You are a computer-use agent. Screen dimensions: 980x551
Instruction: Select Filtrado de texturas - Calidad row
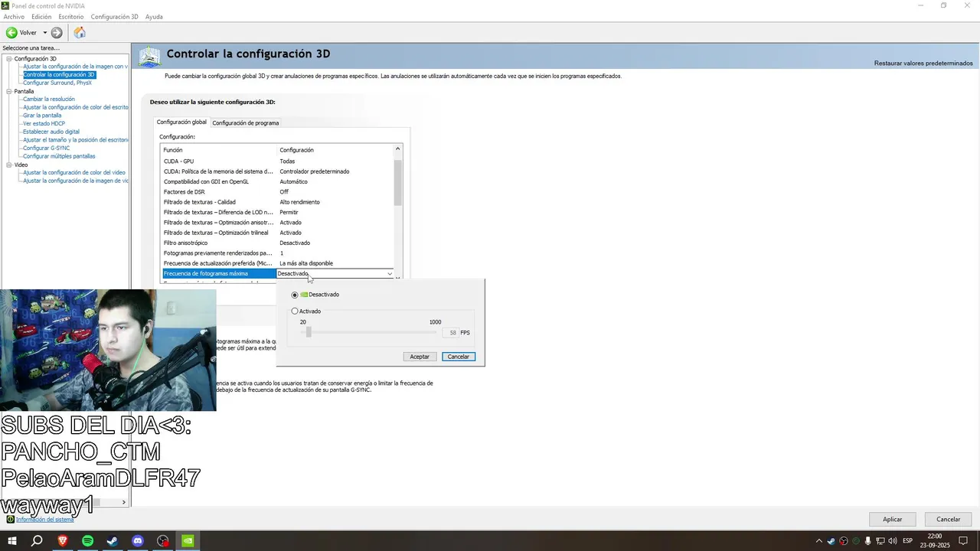coord(276,202)
